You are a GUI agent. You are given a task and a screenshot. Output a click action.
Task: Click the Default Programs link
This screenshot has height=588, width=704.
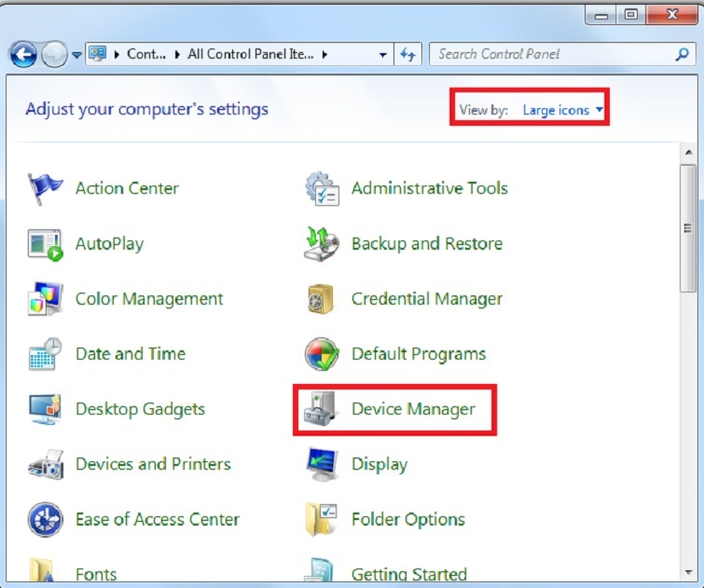pos(418,354)
